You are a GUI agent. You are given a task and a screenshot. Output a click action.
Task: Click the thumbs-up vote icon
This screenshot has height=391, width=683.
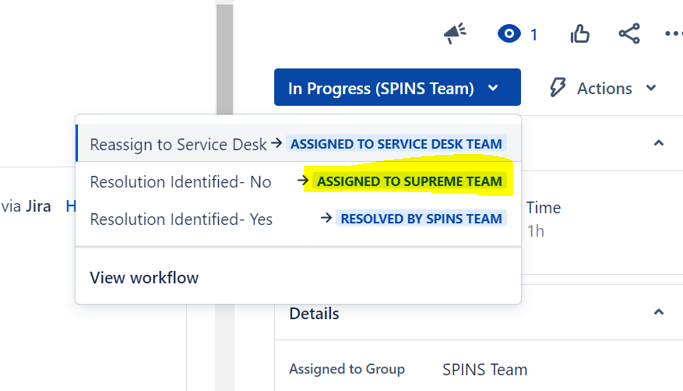580,34
